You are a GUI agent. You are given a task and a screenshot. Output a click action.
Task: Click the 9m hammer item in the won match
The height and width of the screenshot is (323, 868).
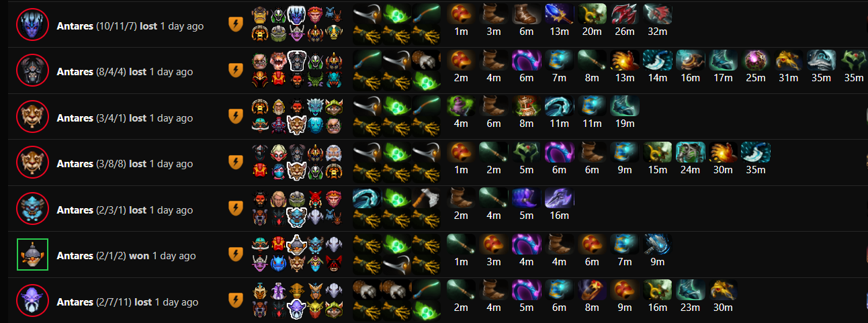pyautogui.click(x=658, y=244)
